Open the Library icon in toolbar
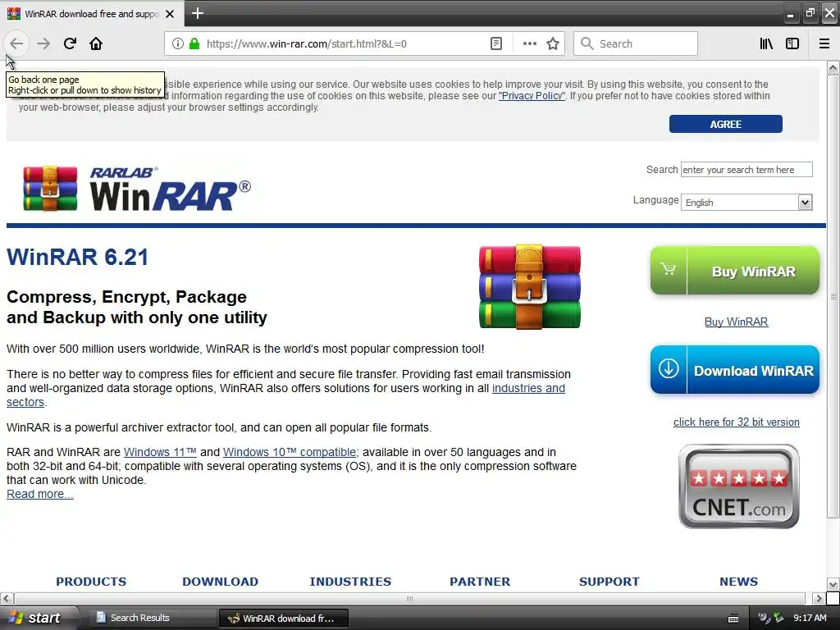Image resolution: width=840 pixels, height=630 pixels. click(x=766, y=43)
